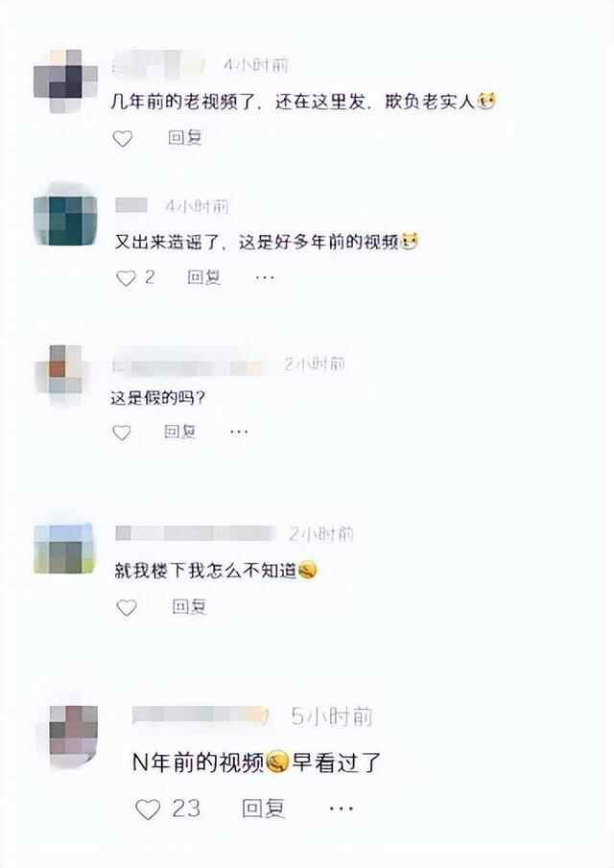Like the 又出来造谣了 comment

tap(126, 278)
